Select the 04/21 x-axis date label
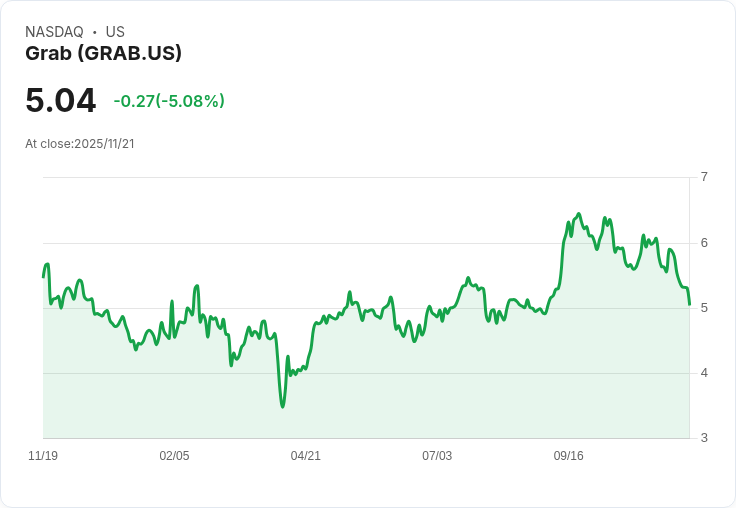Image resolution: width=736 pixels, height=508 pixels. coord(306,455)
